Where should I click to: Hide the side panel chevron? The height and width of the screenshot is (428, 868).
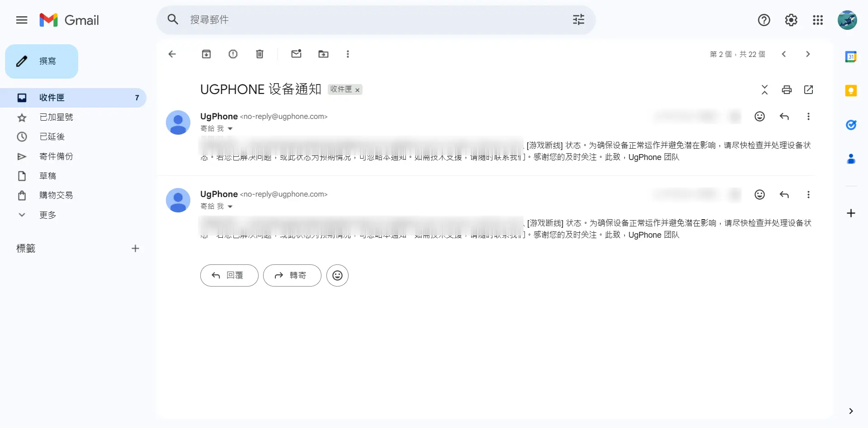pos(851,411)
